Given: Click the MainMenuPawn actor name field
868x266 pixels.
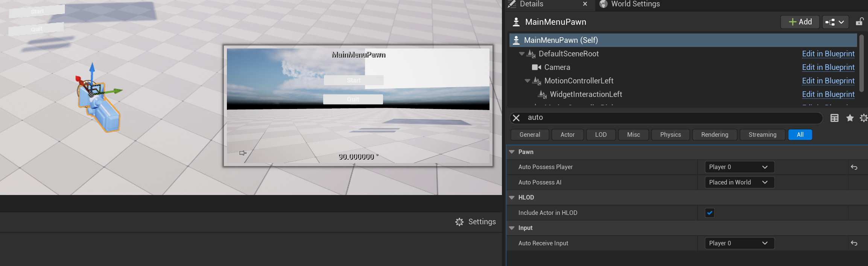Looking at the screenshot, I should point(556,22).
